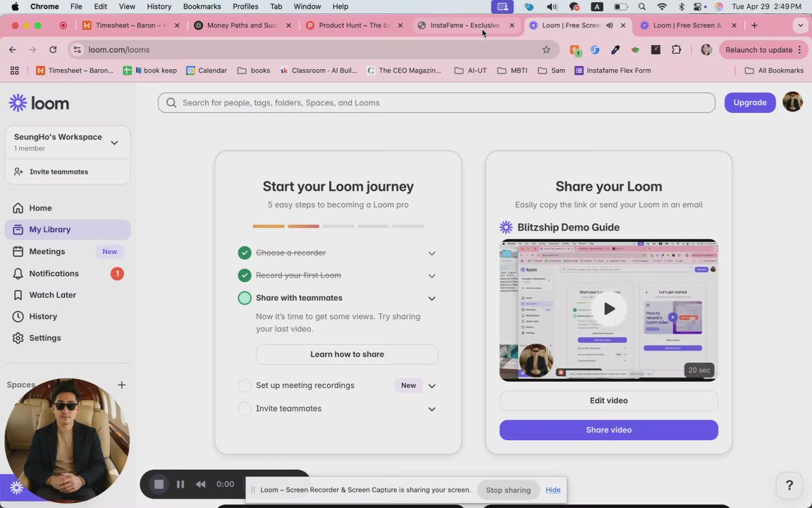Switch to Money Paths tab
Image resolution: width=812 pixels, height=508 pixels.
click(242, 25)
